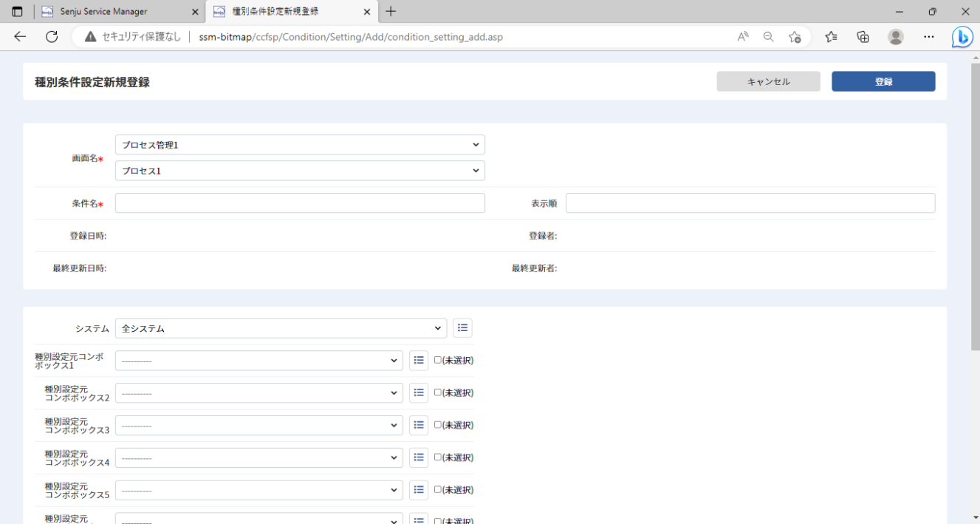Focus the 表示順 input field
The image size is (980, 524).
(x=750, y=203)
